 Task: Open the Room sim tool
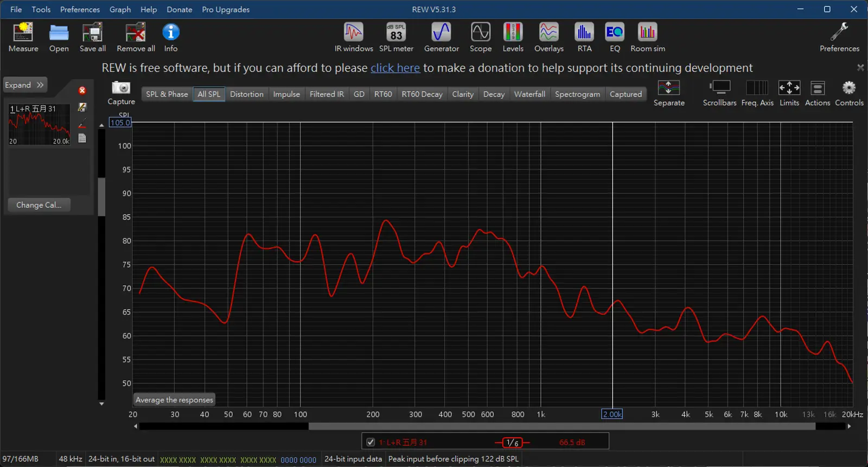tap(647, 37)
